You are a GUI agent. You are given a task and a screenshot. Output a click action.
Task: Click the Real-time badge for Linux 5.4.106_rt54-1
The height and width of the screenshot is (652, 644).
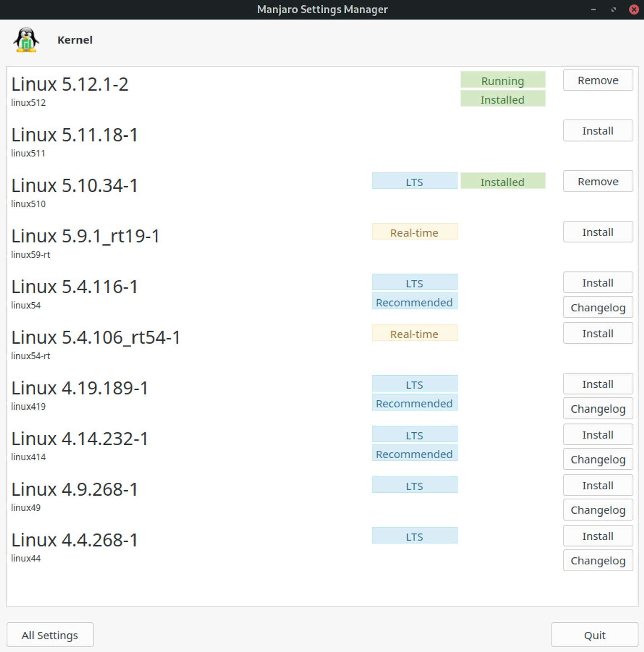click(415, 333)
